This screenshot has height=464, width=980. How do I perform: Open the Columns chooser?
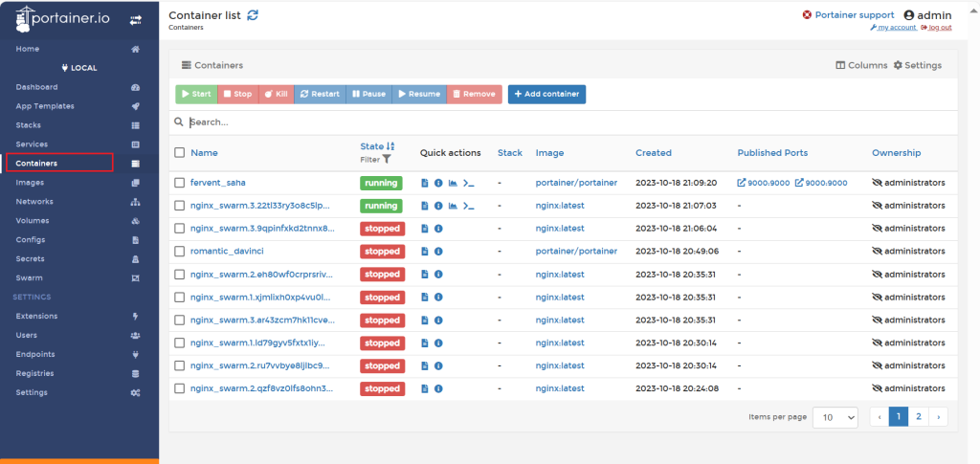(x=861, y=65)
